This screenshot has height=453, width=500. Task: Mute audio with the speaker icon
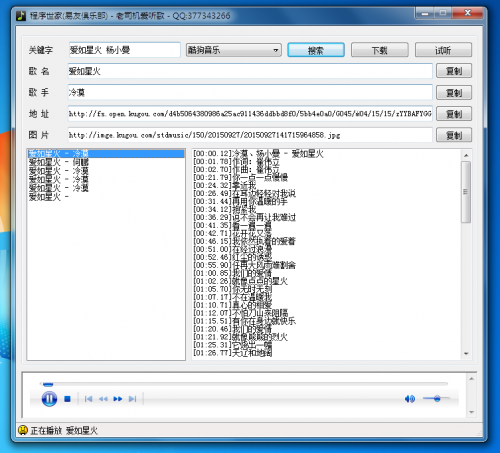409,399
